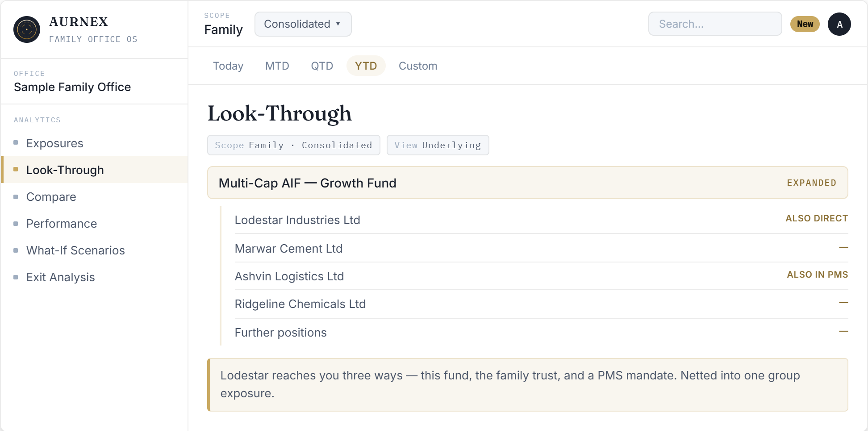This screenshot has width=868, height=433.
Task: Select the YTD period tab
Action: (x=366, y=66)
